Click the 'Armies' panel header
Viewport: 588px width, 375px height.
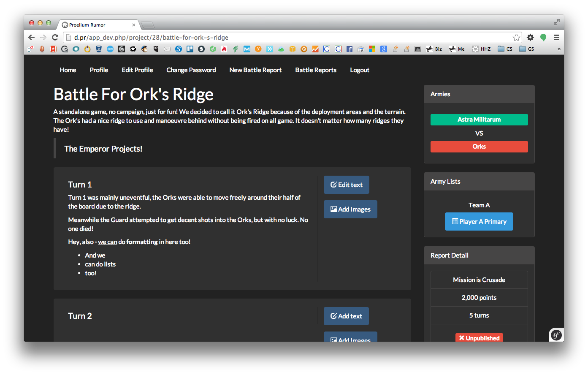pos(479,94)
